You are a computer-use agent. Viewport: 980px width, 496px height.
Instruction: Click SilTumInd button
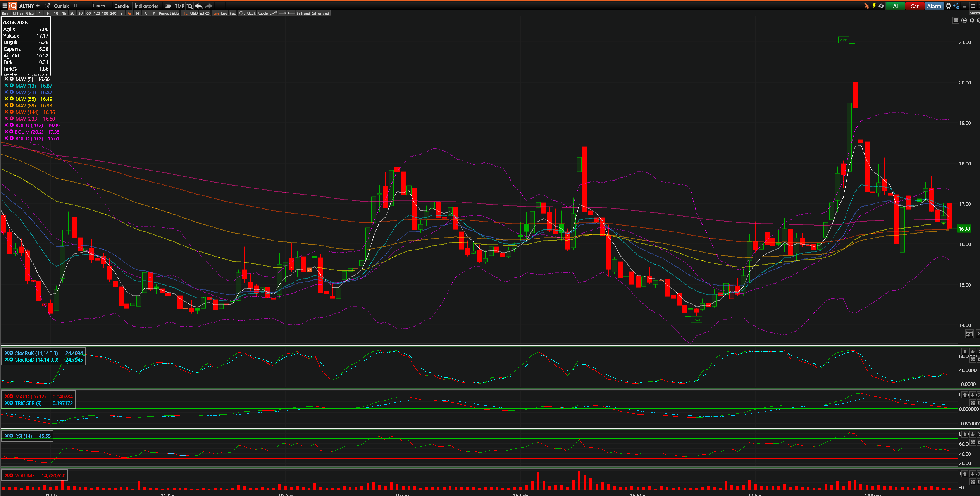[320, 13]
